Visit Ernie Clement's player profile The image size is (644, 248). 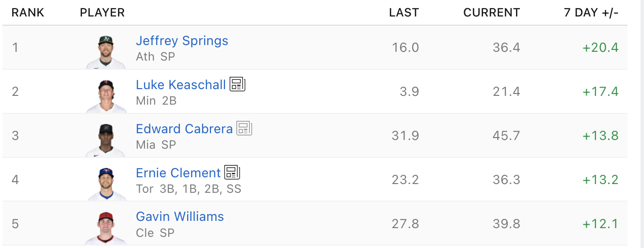tap(178, 173)
